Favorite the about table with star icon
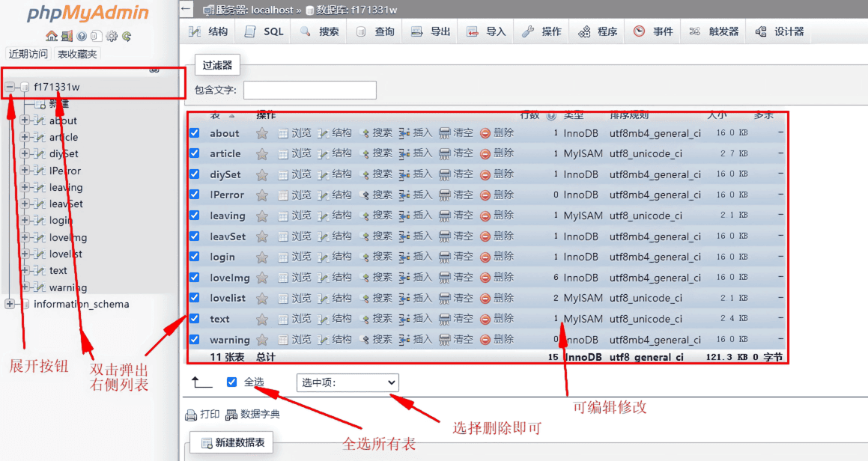 coord(262,133)
